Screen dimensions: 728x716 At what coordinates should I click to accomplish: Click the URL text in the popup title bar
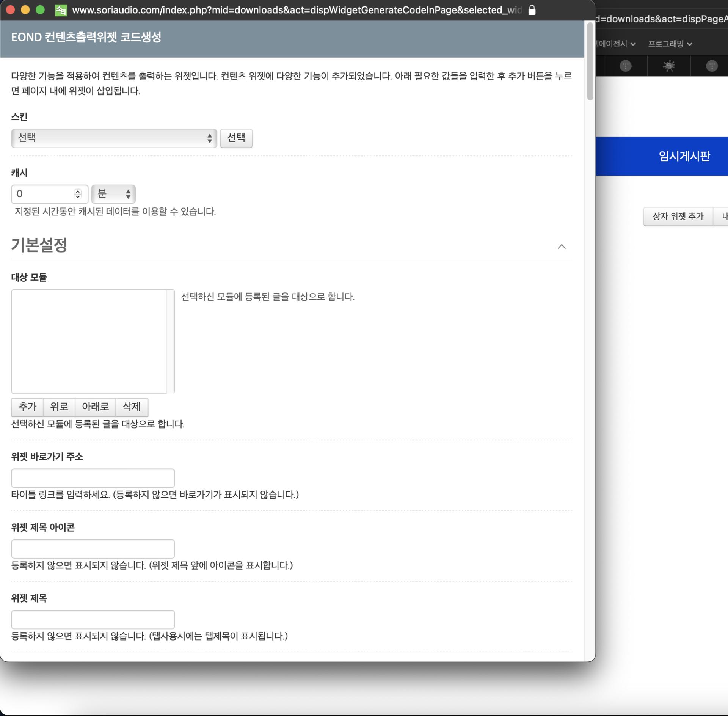(297, 10)
